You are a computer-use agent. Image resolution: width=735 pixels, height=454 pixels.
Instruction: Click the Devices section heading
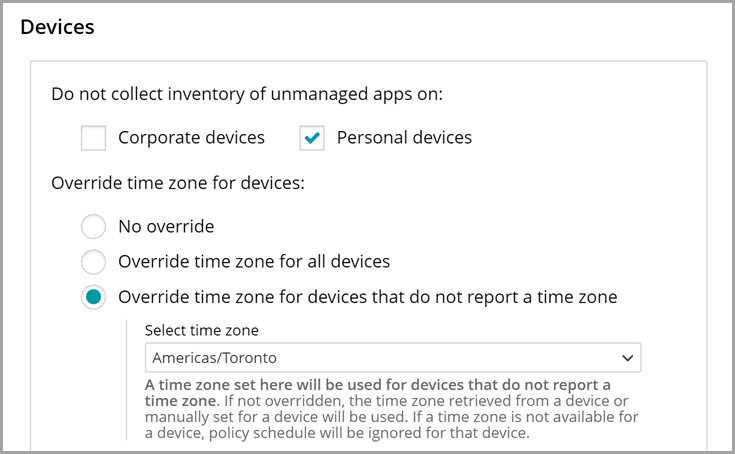57,27
